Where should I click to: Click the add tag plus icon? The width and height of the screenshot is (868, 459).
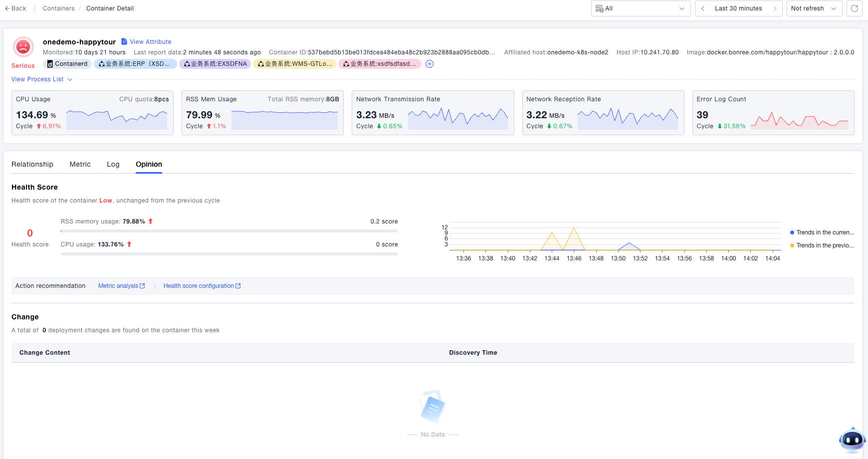click(430, 64)
